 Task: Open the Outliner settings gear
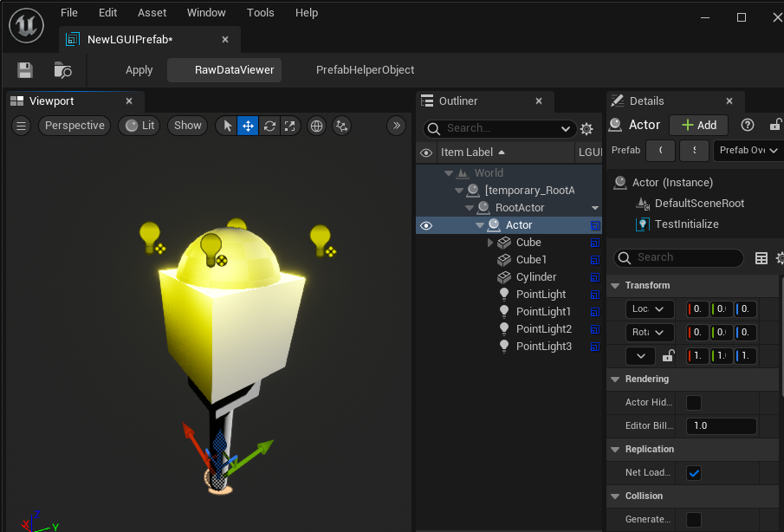[586, 129]
